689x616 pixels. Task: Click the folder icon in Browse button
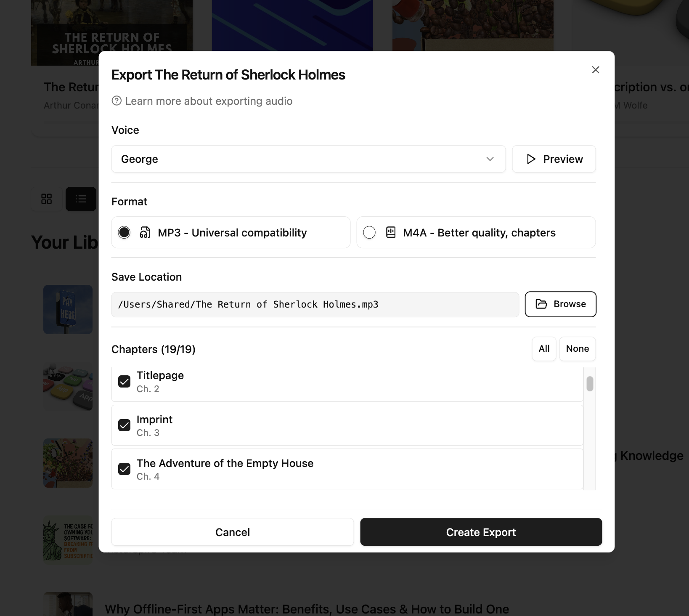tap(541, 304)
